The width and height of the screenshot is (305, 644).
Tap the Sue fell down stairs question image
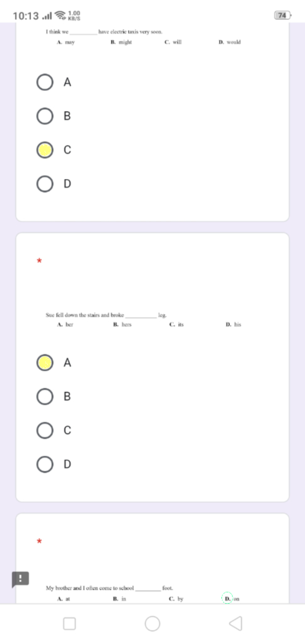pos(144,320)
